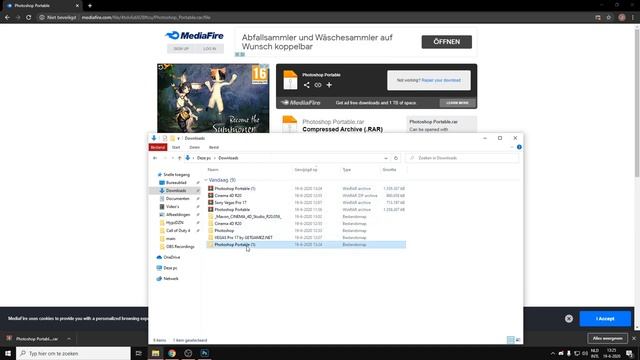The height and width of the screenshot is (360, 640).
Task: Dismiss the cookie banner with X icon
Action: pos(569,318)
